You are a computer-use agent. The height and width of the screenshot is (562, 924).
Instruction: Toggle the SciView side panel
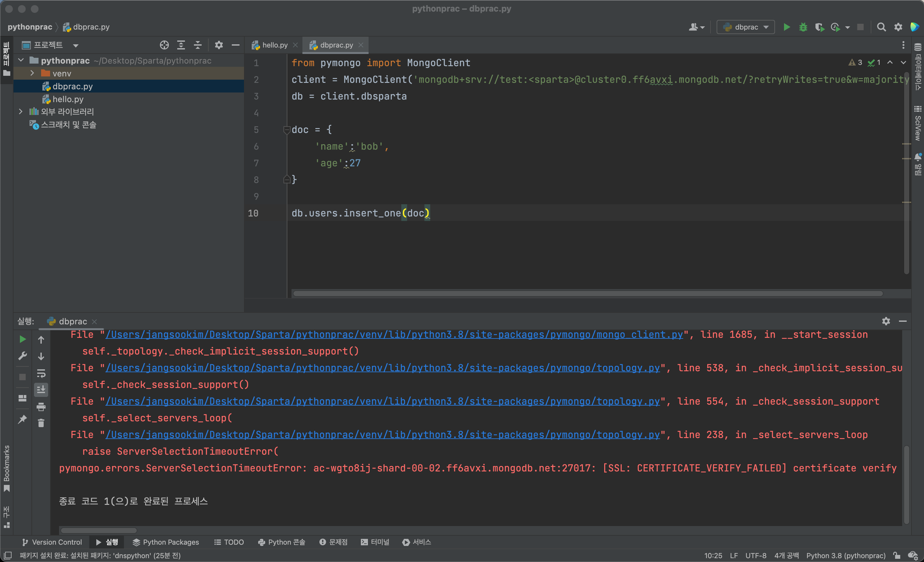pos(918,124)
